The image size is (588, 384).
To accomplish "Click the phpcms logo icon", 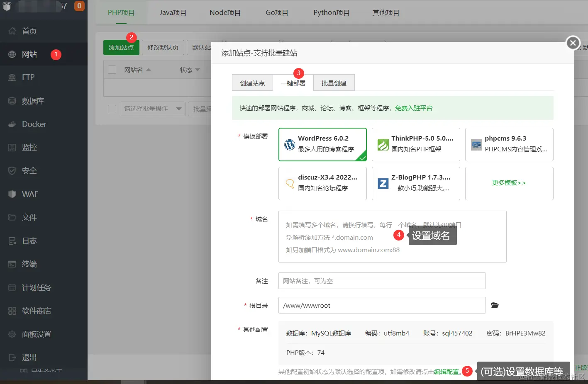I will tap(476, 145).
